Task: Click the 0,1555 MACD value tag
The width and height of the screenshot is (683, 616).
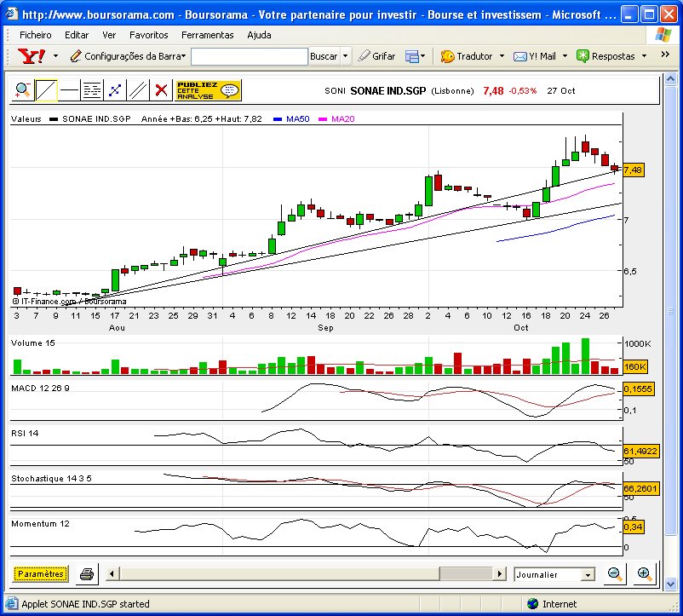Action: click(638, 389)
